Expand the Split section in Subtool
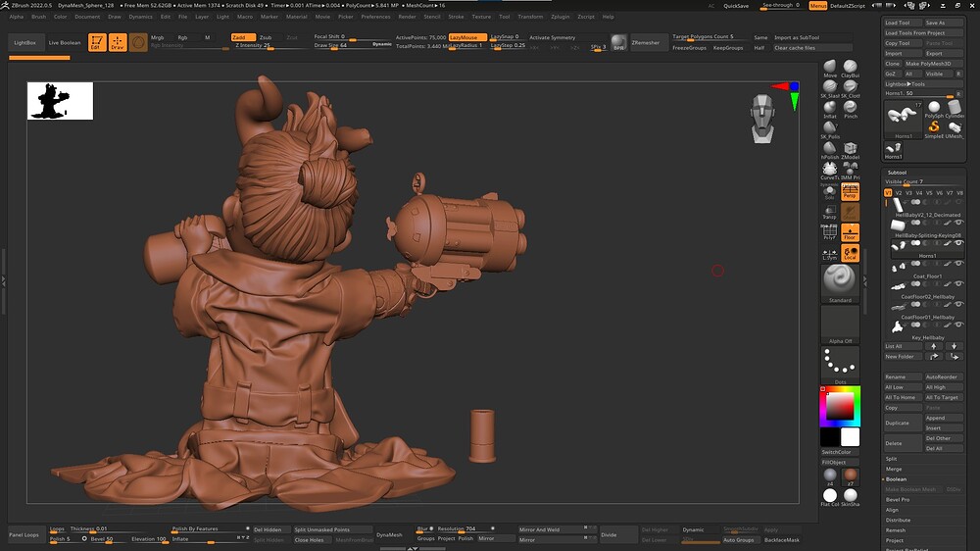 [891, 459]
